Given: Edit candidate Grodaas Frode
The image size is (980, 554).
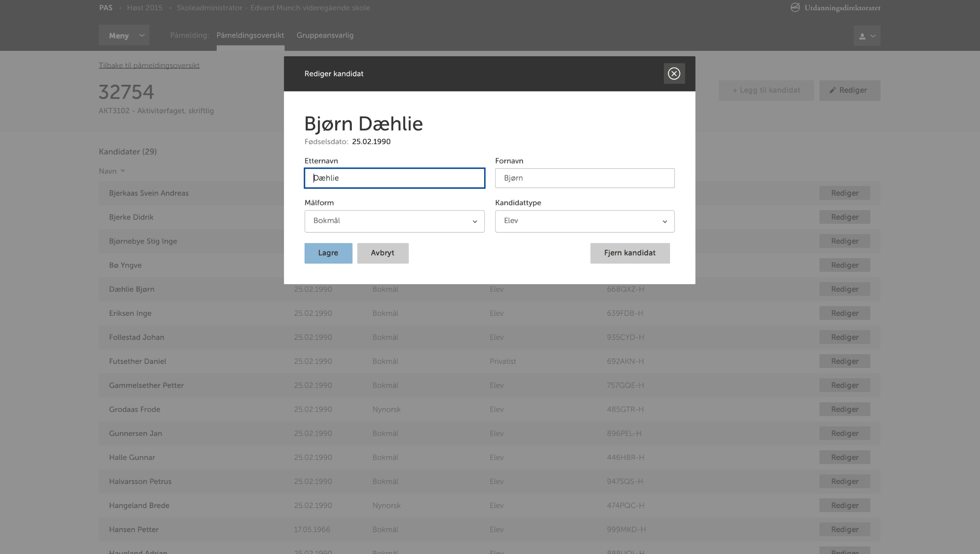Looking at the screenshot, I should [x=844, y=409].
